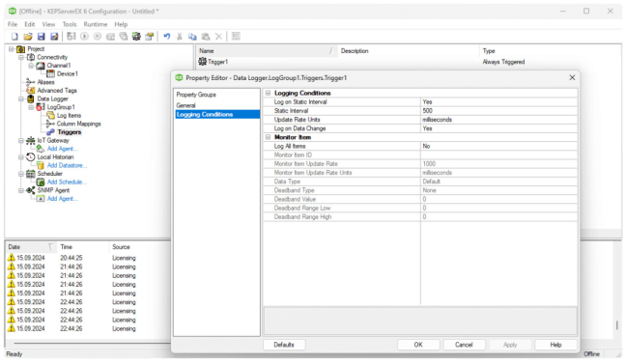The height and width of the screenshot is (364, 626).
Task: Toggle Log on Data Change value
Action: (498, 128)
